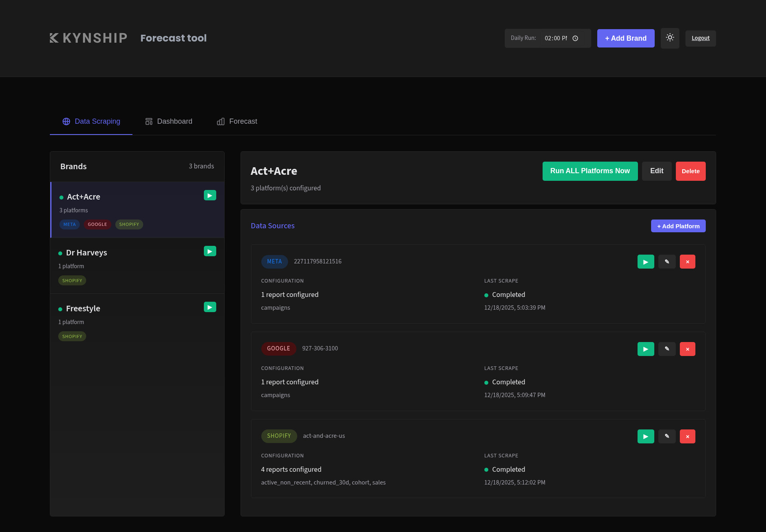Viewport: 766px width, 532px height.
Task: Run the SHOPIFY platform scrape play button
Action: coord(646,436)
